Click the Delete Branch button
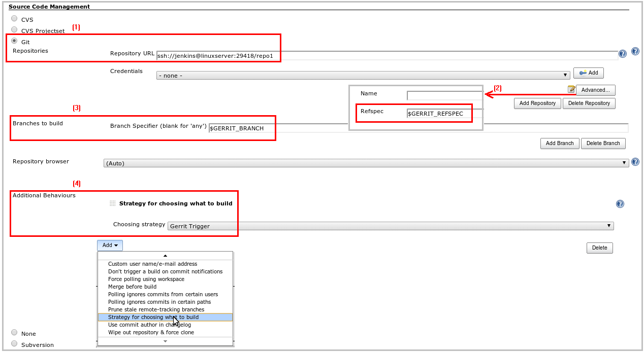This screenshot has height=352, width=644. tap(603, 143)
